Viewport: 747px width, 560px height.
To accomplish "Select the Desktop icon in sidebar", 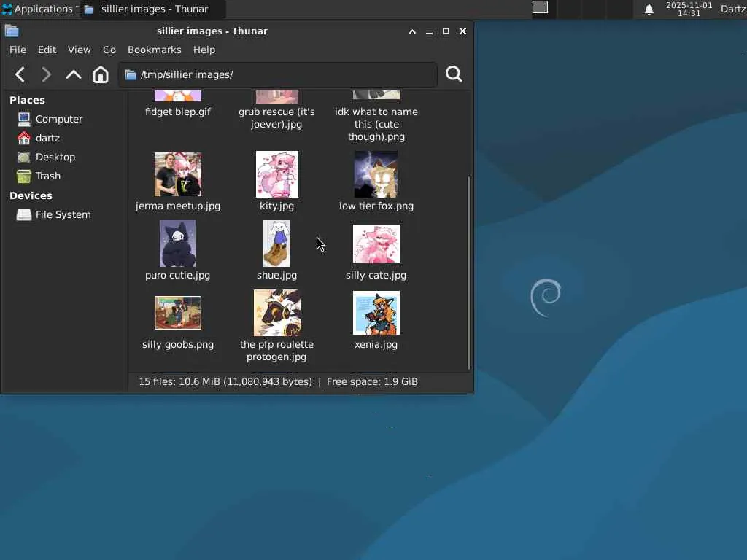I will (24, 157).
